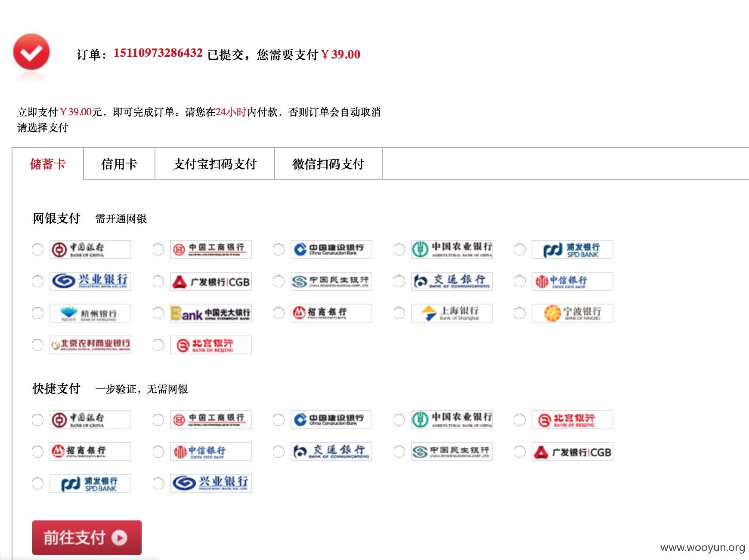Click the 招商银行 logo under 快捷支付
The width and height of the screenshot is (749, 560).
tap(90, 452)
